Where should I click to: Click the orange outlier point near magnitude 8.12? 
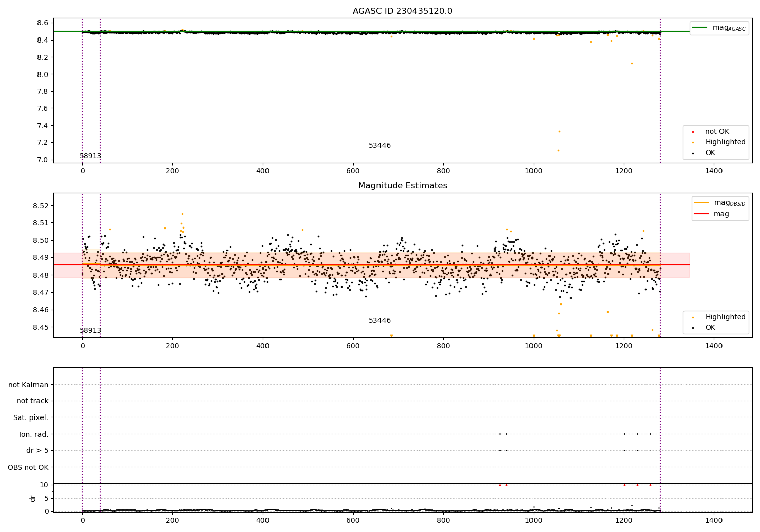(x=632, y=63)
